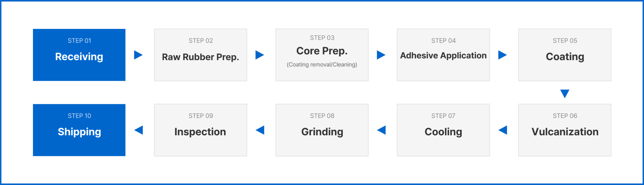Open the STEP 06 Vulcanization box
Viewport: 644px width, 185px height.
tap(565, 130)
